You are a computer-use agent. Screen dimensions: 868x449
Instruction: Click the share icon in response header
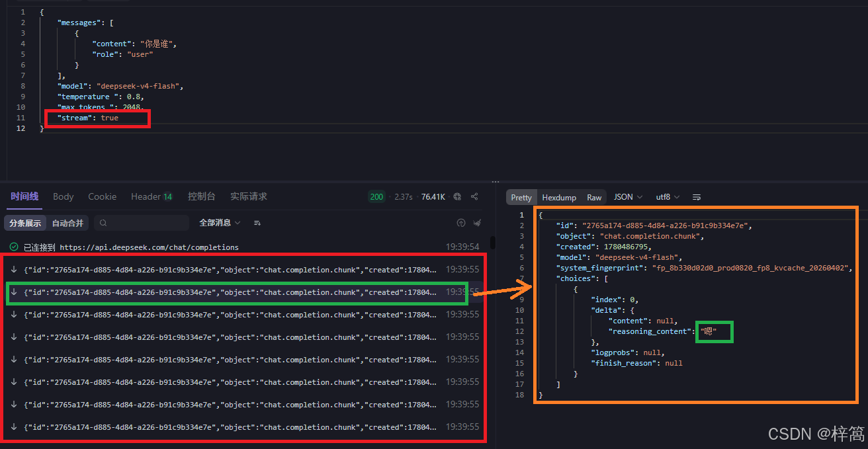(474, 196)
